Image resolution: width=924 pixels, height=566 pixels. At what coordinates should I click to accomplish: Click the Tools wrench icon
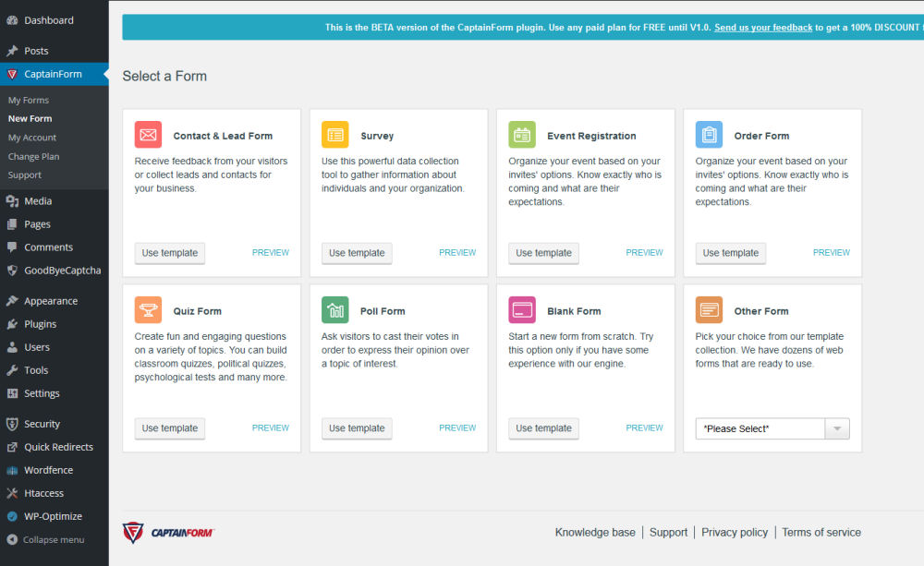12,370
